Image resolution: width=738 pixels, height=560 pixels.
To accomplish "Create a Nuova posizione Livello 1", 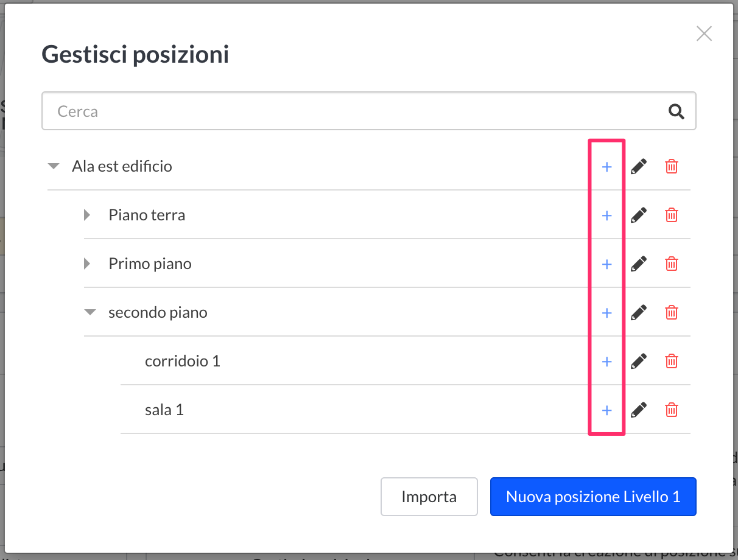I will tap(593, 497).
